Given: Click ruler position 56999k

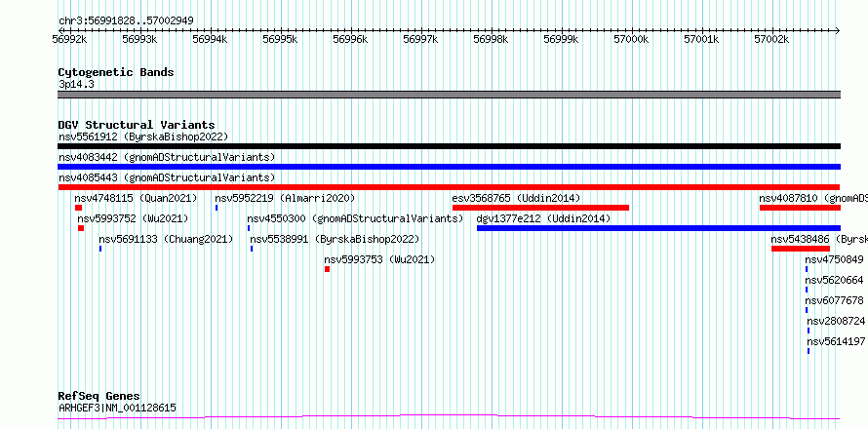Looking at the screenshot, I should (x=562, y=39).
